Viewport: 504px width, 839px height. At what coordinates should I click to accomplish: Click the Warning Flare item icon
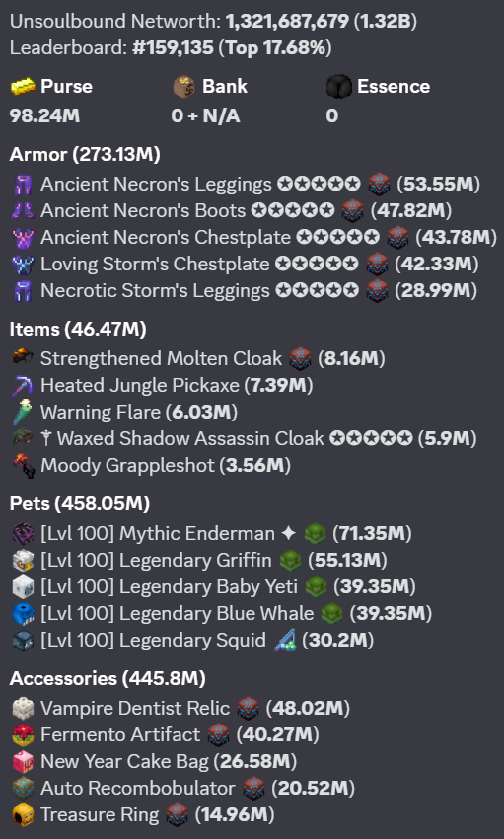point(23,412)
